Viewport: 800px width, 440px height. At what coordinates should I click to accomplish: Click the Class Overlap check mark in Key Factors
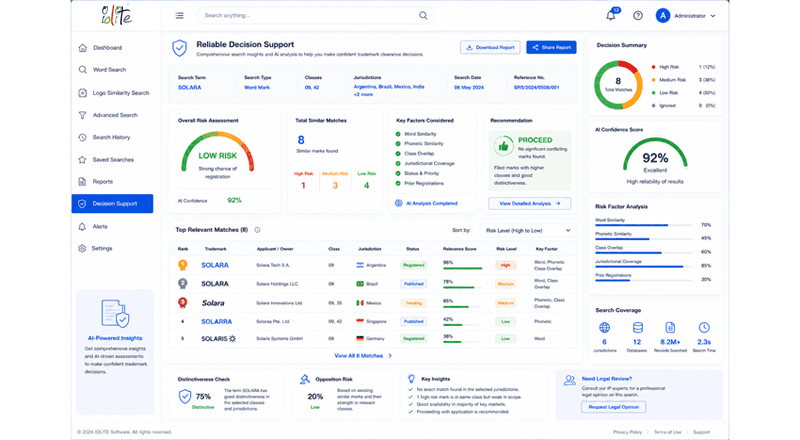398,154
